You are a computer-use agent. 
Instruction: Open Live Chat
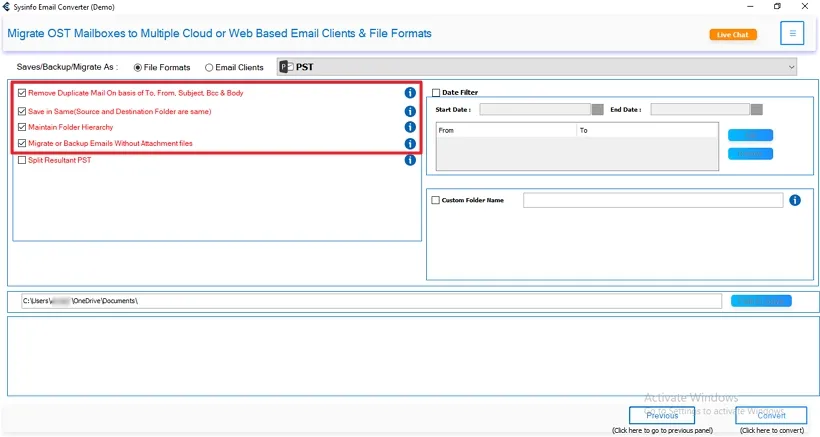(x=733, y=34)
